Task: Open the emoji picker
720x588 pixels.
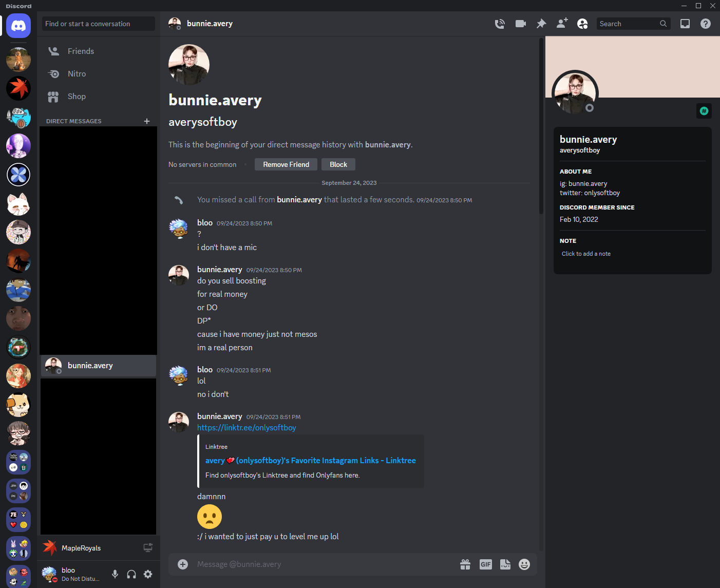Action: click(x=524, y=564)
